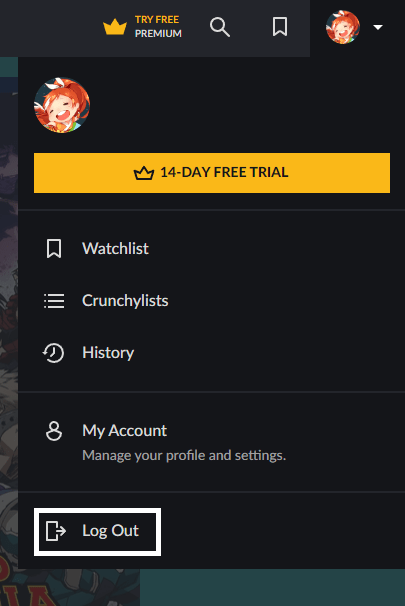
Task: Click the yellow crown icon in header
Action: [115, 27]
